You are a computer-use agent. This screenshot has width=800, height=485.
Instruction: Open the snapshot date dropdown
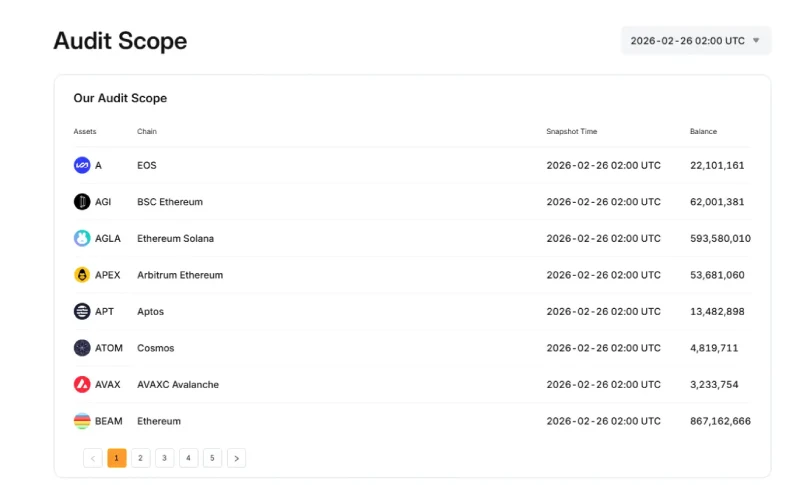[695, 41]
